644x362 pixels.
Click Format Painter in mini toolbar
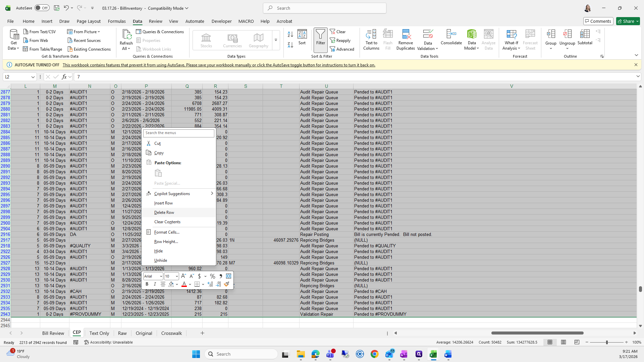point(227,284)
